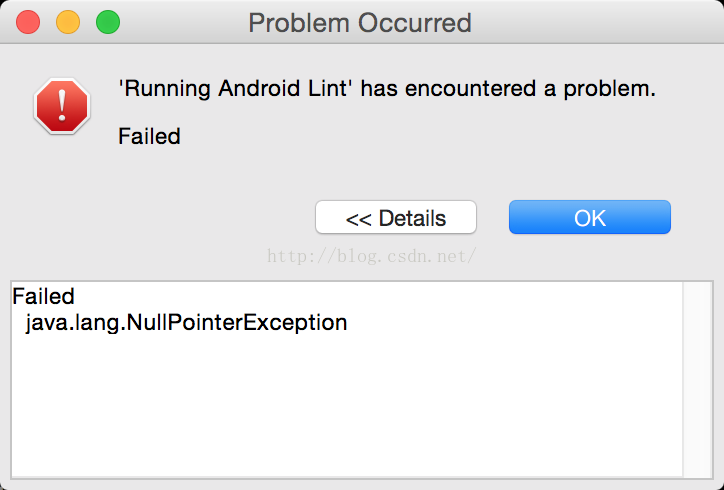The image size is (724, 490).
Task: Click the exclamation mark inside error icon
Action: 62,106
